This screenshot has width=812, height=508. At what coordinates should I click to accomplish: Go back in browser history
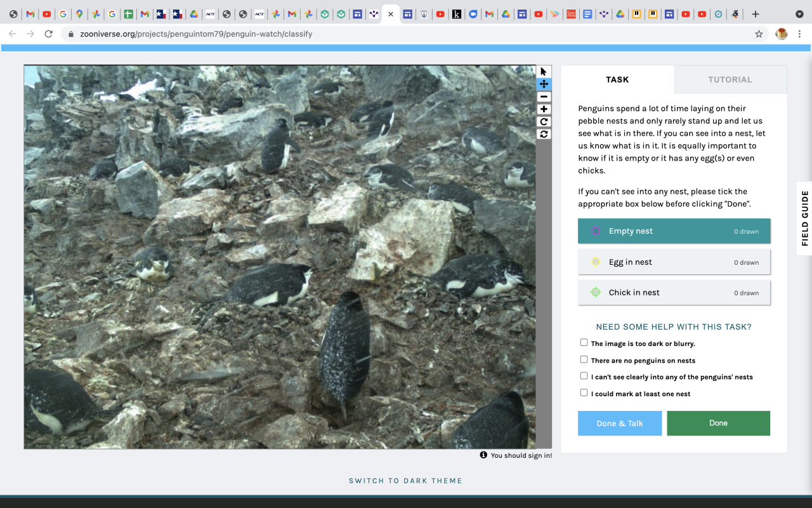pos(12,34)
